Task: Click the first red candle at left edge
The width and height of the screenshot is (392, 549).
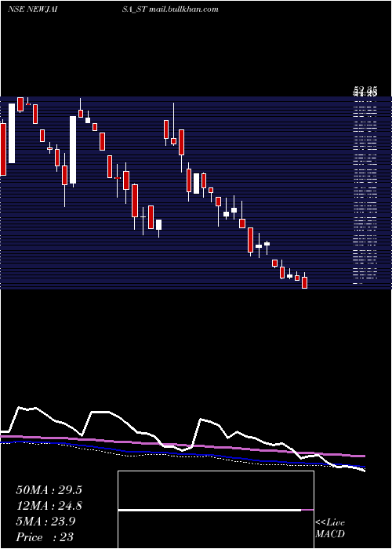Action: click(x=3, y=149)
